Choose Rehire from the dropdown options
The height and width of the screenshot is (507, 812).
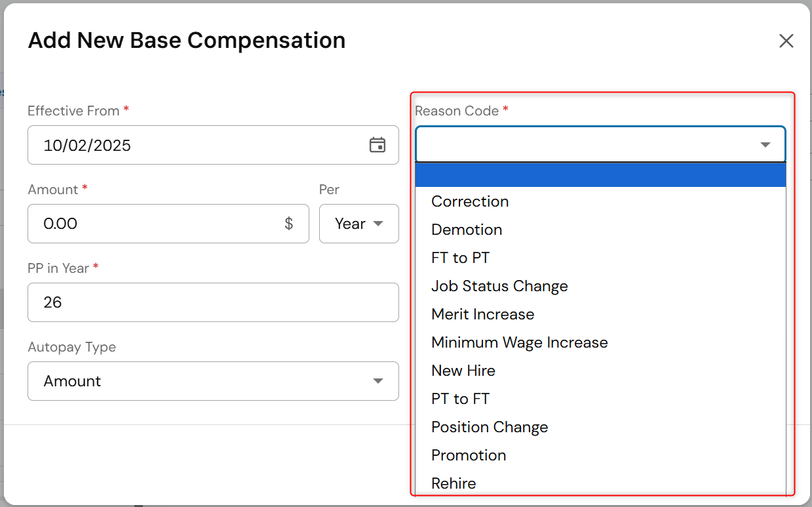click(x=454, y=483)
